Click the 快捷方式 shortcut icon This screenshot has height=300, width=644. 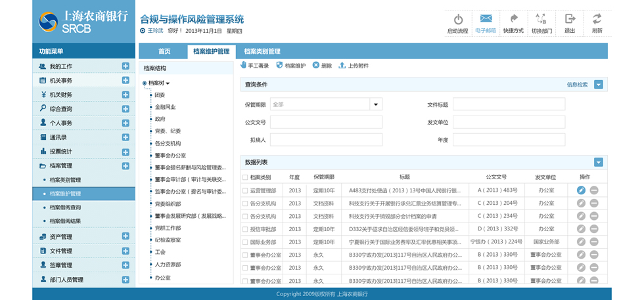513,20
